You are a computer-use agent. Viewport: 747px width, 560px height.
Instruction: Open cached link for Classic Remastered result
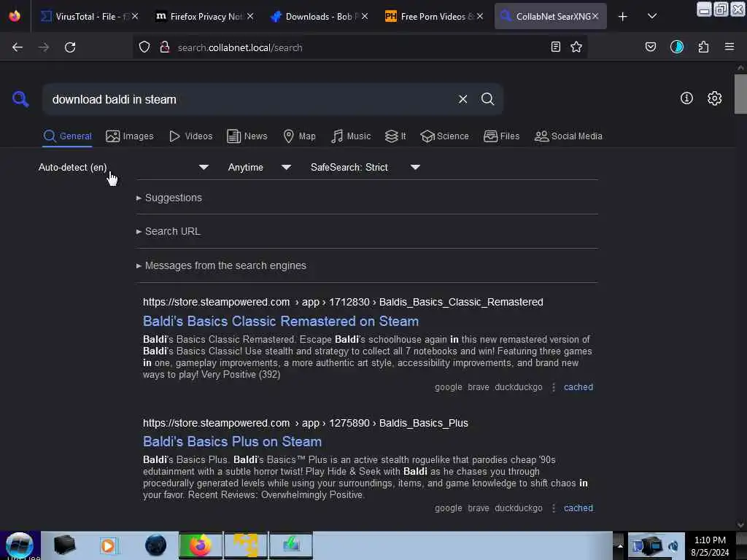tap(578, 387)
